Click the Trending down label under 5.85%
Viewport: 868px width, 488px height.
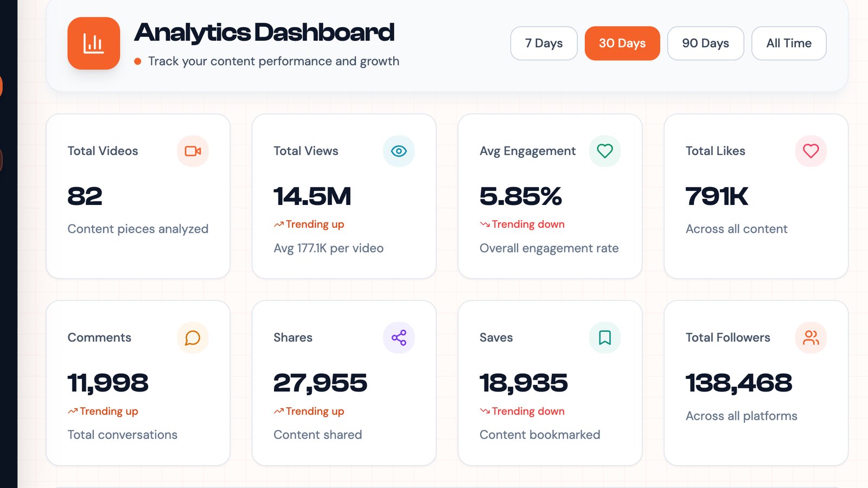tap(527, 224)
